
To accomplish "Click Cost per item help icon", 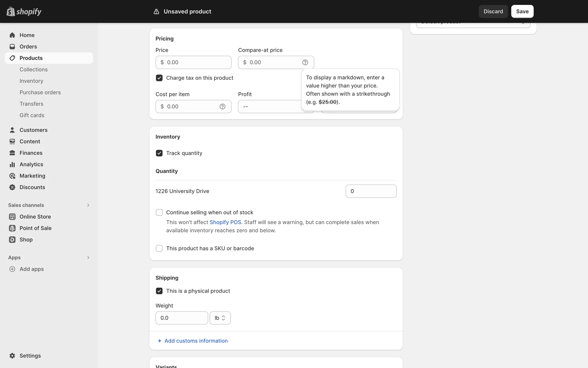I will (x=222, y=106).
